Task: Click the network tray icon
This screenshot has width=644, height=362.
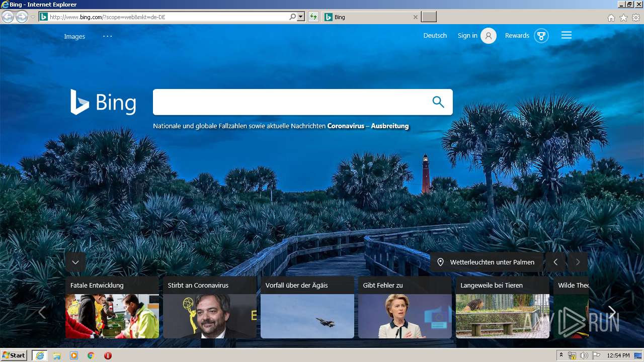Action: pyautogui.click(x=572, y=355)
